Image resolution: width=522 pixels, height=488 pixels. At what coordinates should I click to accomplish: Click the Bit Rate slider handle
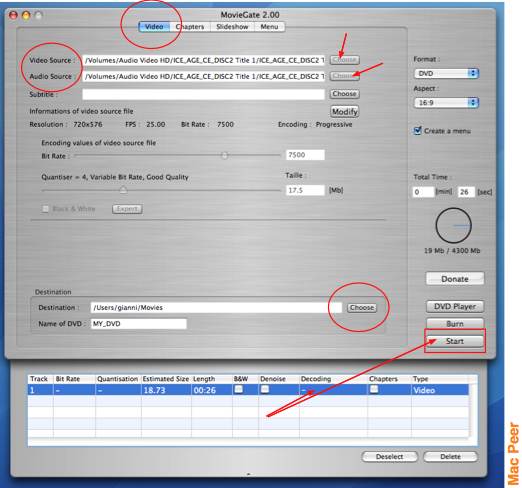pyautogui.click(x=225, y=155)
